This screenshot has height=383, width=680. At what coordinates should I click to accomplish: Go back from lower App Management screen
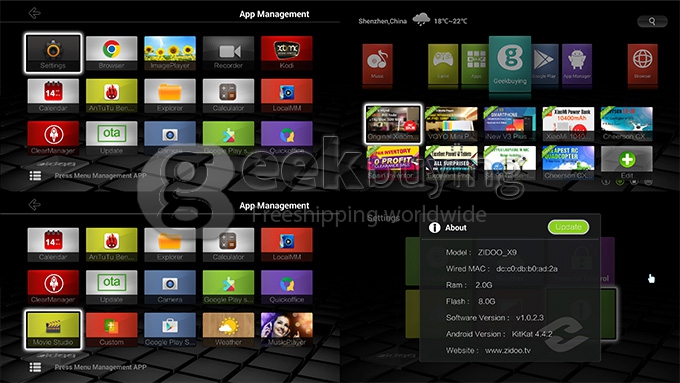point(34,205)
